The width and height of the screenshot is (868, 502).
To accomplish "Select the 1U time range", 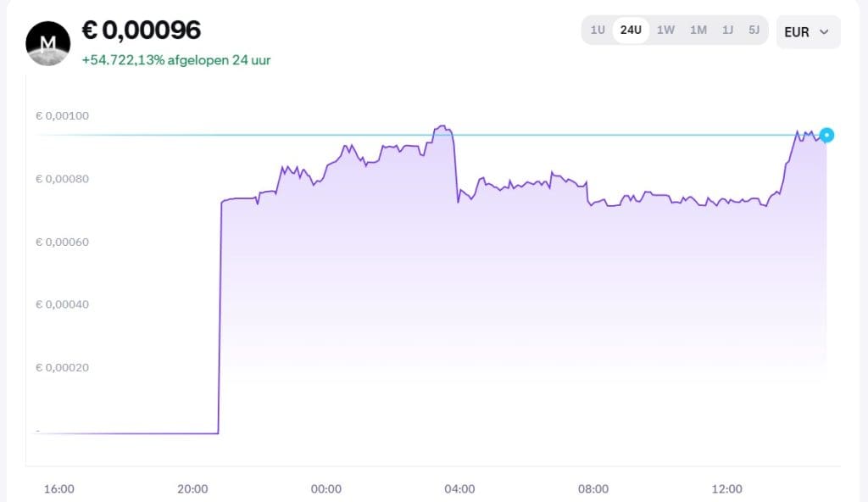I will click(598, 31).
